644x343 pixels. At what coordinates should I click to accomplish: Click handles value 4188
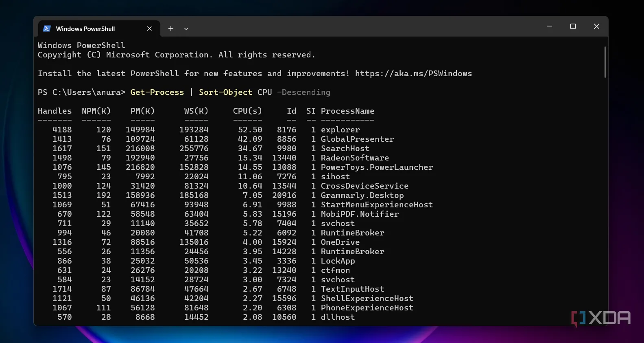62,130
